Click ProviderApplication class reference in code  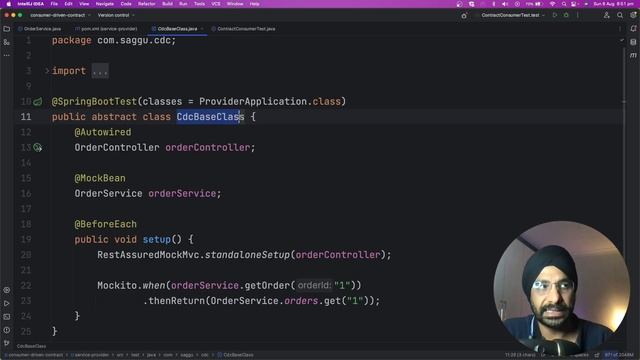tap(253, 101)
